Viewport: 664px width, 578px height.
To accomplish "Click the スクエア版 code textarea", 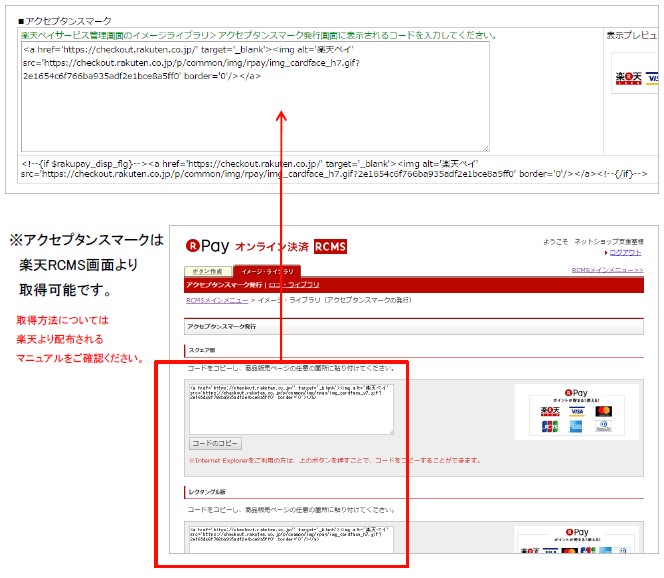I will [291, 409].
